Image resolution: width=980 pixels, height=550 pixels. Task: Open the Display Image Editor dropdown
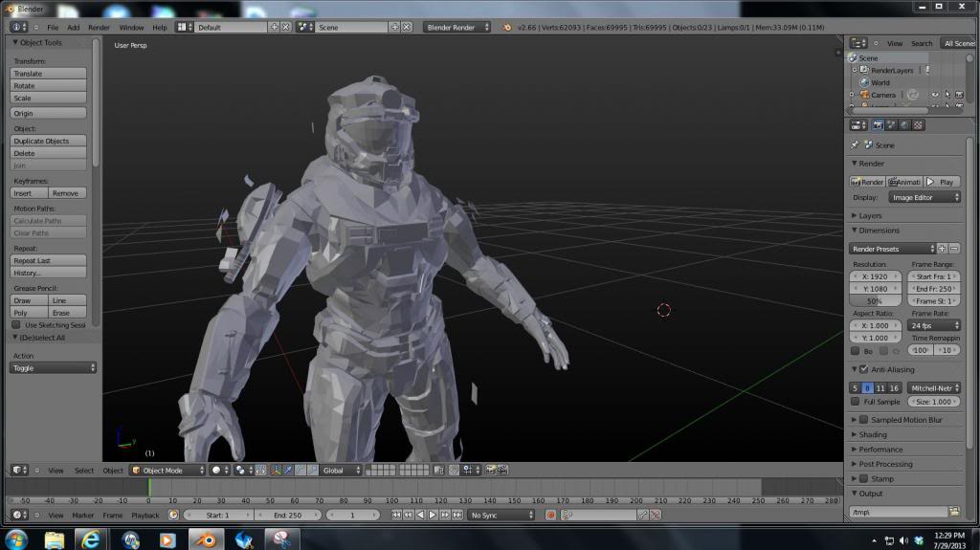click(924, 197)
